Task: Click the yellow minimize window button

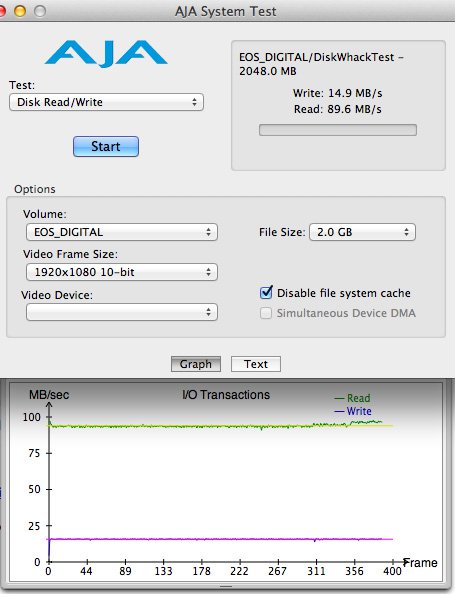Action: pos(20,11)
